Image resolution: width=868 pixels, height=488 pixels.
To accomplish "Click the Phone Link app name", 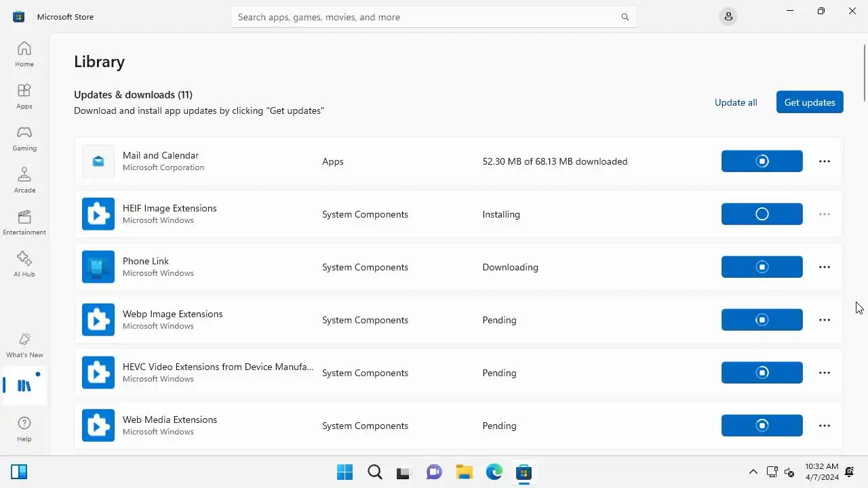I will point(146,261).
